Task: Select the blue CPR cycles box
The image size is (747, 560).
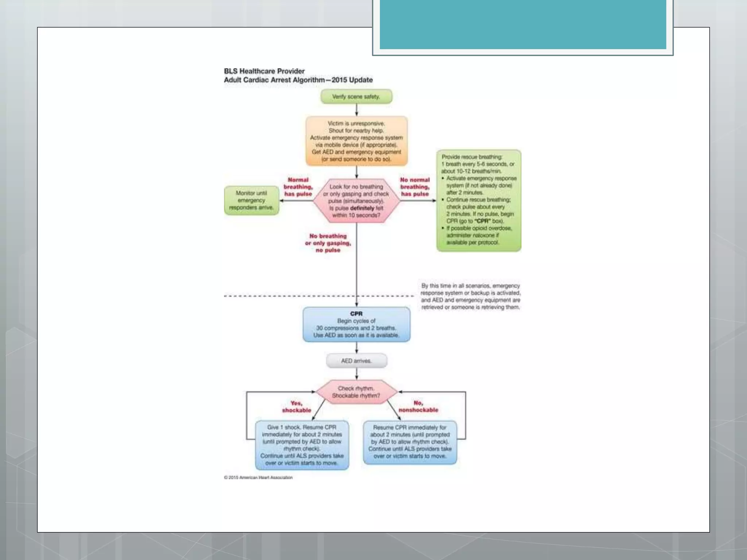Action: (x=356, y=324)
